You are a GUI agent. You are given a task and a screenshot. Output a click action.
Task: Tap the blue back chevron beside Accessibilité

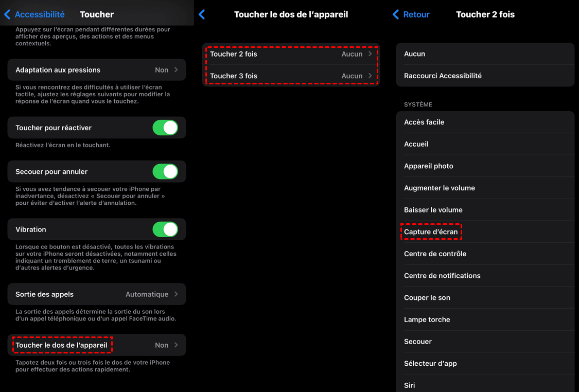pyautogui.click(x=7, y=14)
